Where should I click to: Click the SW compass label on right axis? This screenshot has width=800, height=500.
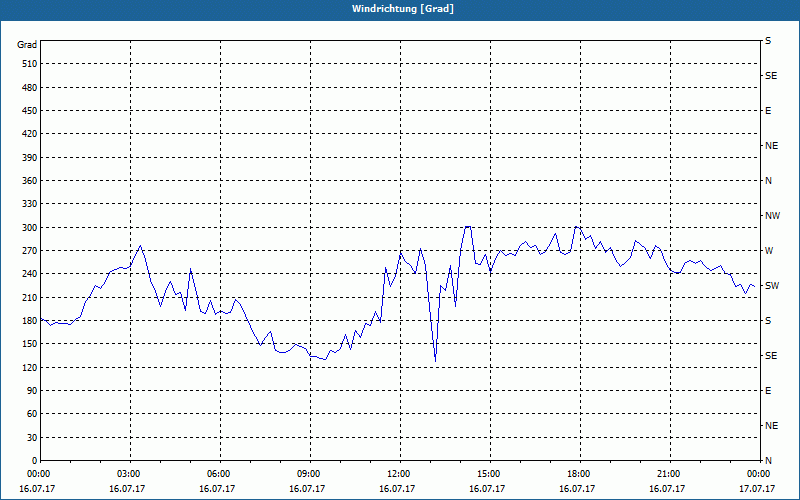click(771, 286)
